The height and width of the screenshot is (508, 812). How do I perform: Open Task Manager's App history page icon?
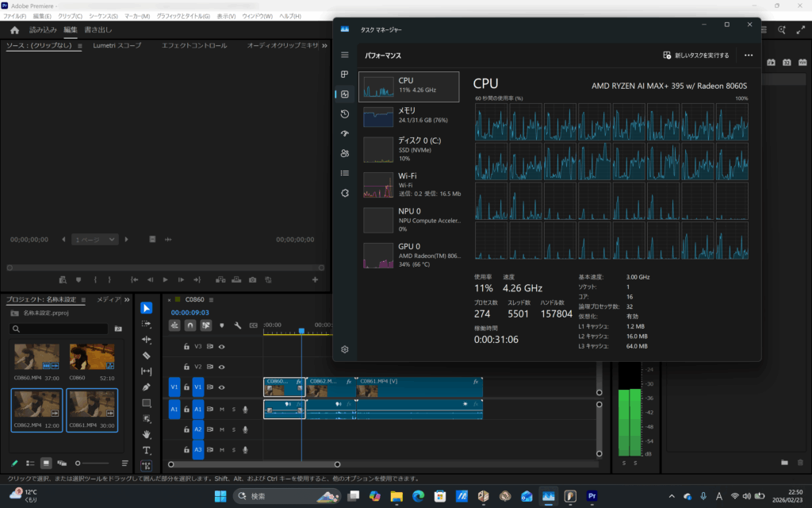coord(344,114)
